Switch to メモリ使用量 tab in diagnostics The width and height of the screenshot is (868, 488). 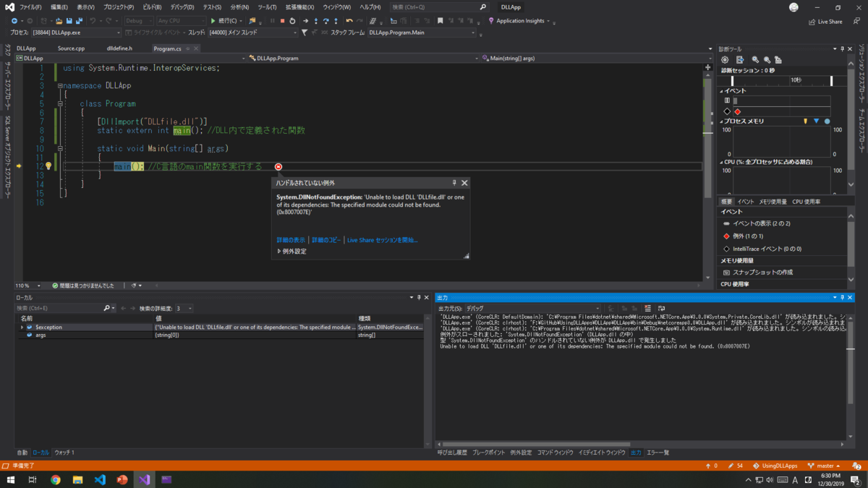pos(773,202)
